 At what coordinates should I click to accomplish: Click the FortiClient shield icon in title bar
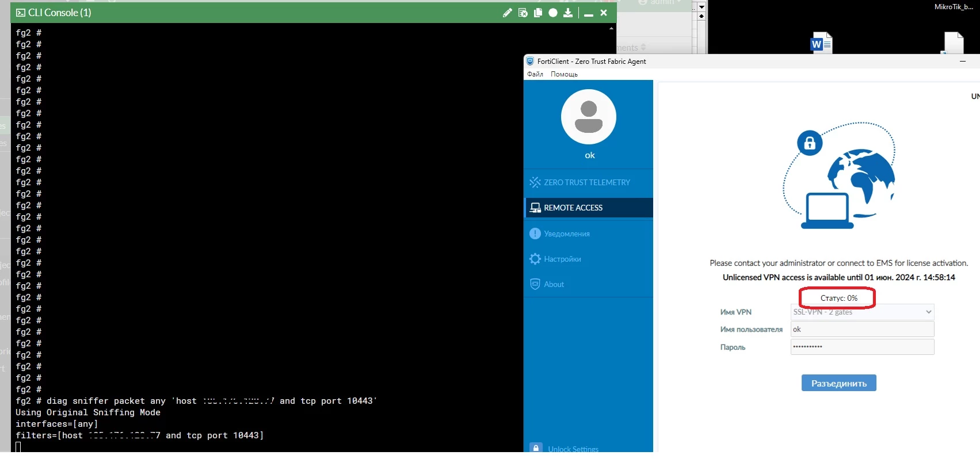click(x=530, y=61)
